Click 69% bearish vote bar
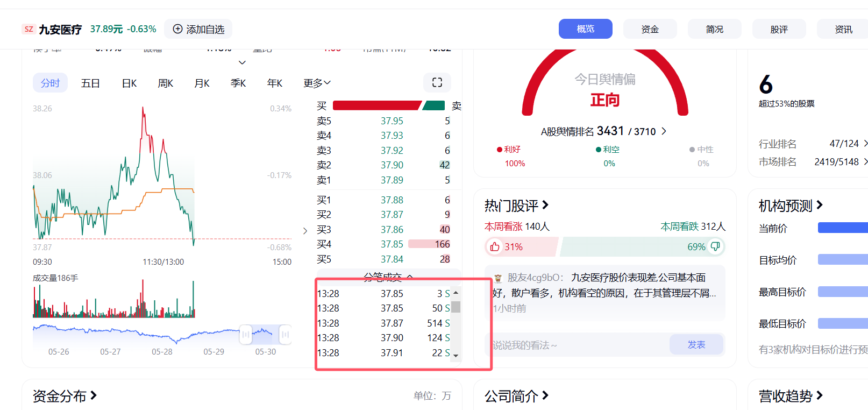Viewport: 868px width, 410px height. [x=643, y=246]
